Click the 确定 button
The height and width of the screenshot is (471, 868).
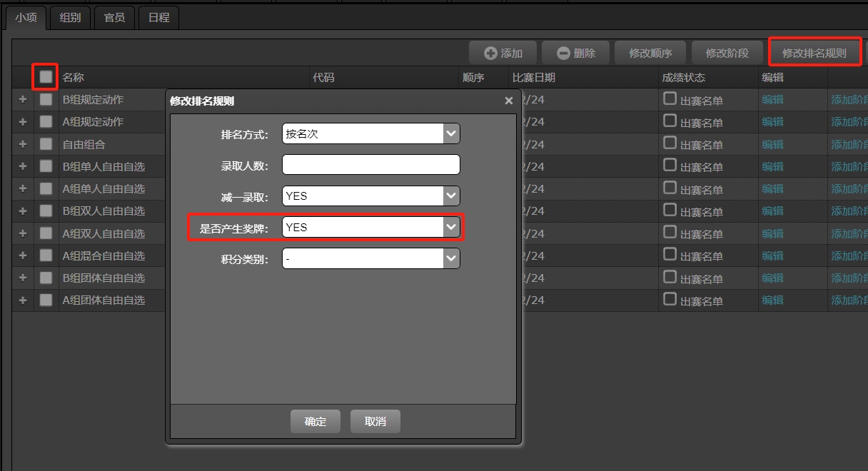(315, 421)
